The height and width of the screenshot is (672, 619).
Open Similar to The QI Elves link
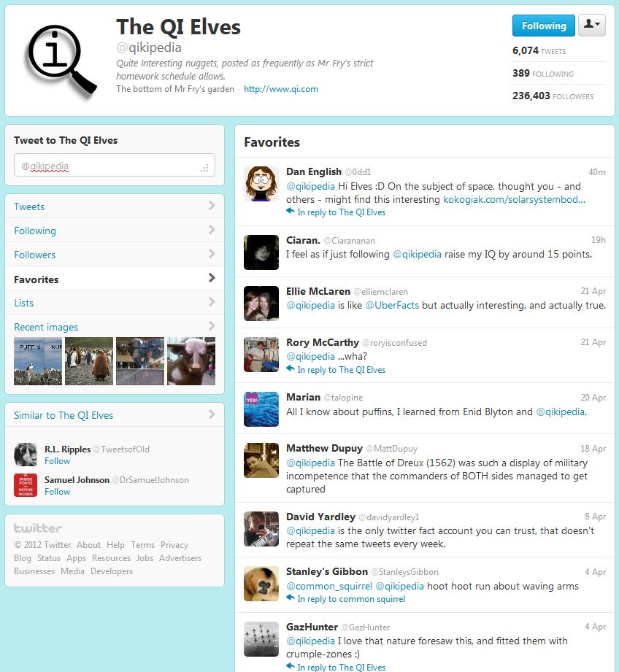pyautogui.click(x=64, y=415)
